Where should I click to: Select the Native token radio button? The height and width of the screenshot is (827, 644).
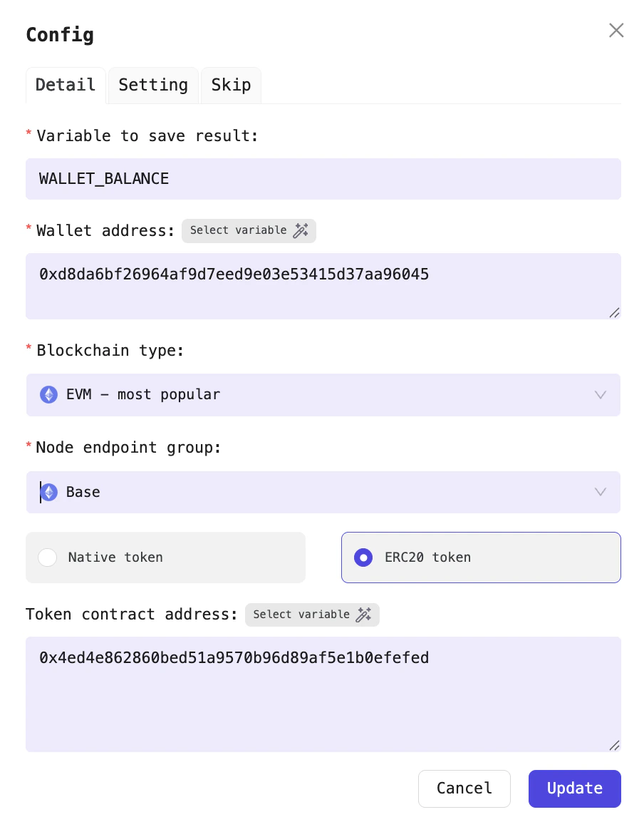[47, 558]
